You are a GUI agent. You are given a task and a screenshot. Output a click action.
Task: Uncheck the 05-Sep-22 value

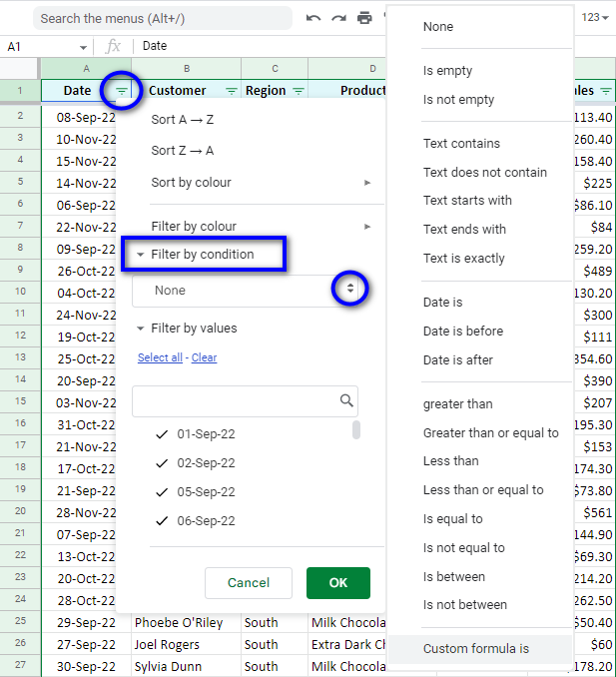tap(162, 492)
